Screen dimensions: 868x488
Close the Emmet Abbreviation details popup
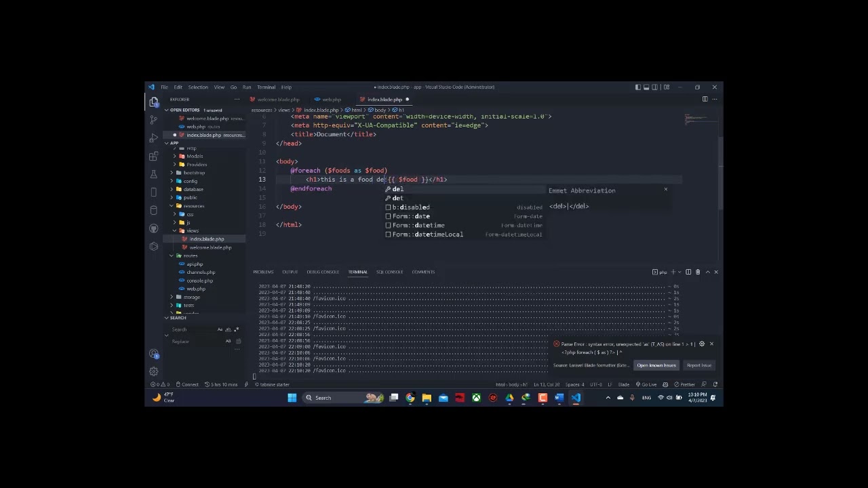tap(665, 190)
